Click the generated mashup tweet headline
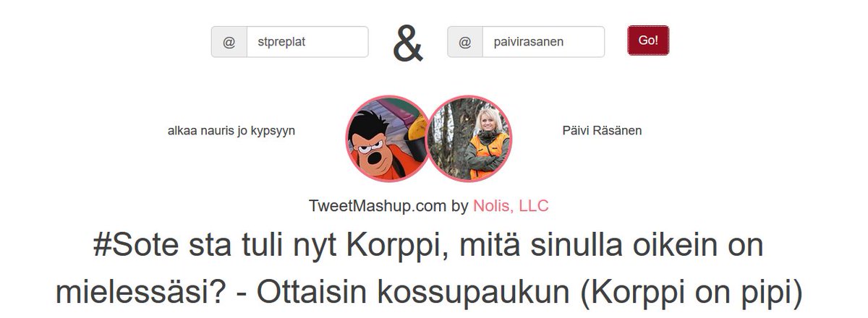The height and width of the screenshot is (318, 868). click(x=429, y=269)
